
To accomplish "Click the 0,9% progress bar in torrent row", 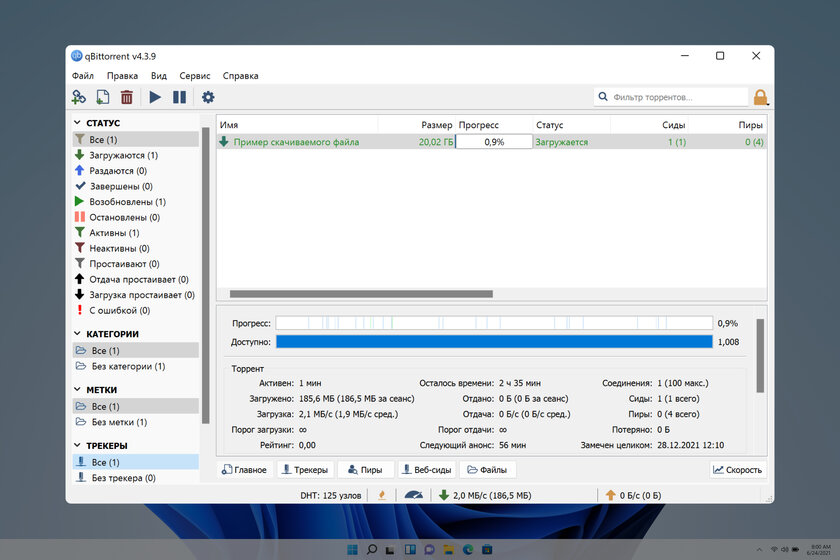I will (494, 142).
